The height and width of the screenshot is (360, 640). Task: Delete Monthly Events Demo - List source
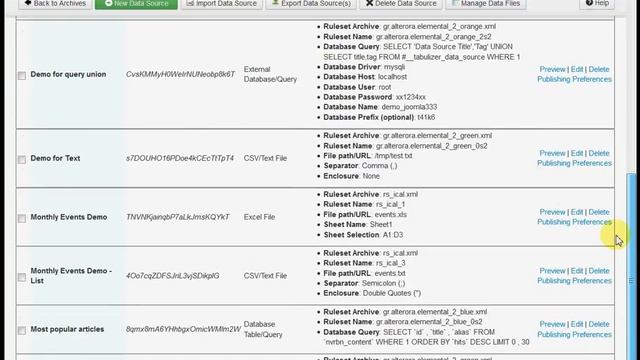[599, 271]
